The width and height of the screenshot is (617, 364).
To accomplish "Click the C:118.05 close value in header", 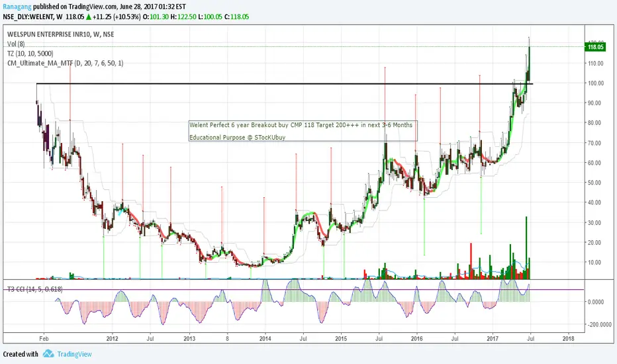I will [236, 17].
